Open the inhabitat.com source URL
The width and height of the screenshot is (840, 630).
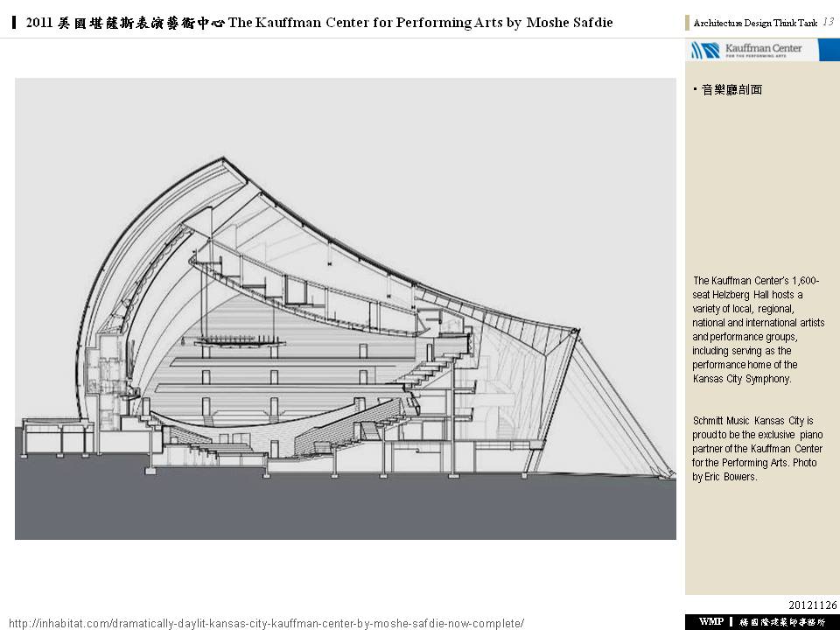266,623
